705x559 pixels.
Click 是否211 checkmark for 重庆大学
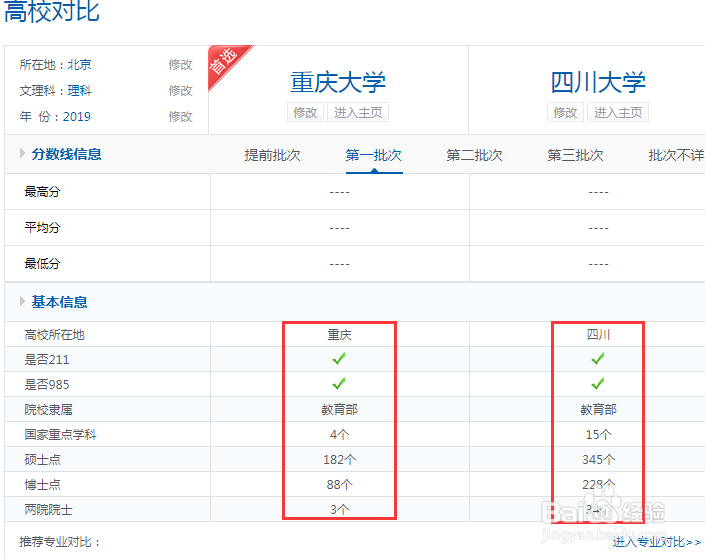339,359
